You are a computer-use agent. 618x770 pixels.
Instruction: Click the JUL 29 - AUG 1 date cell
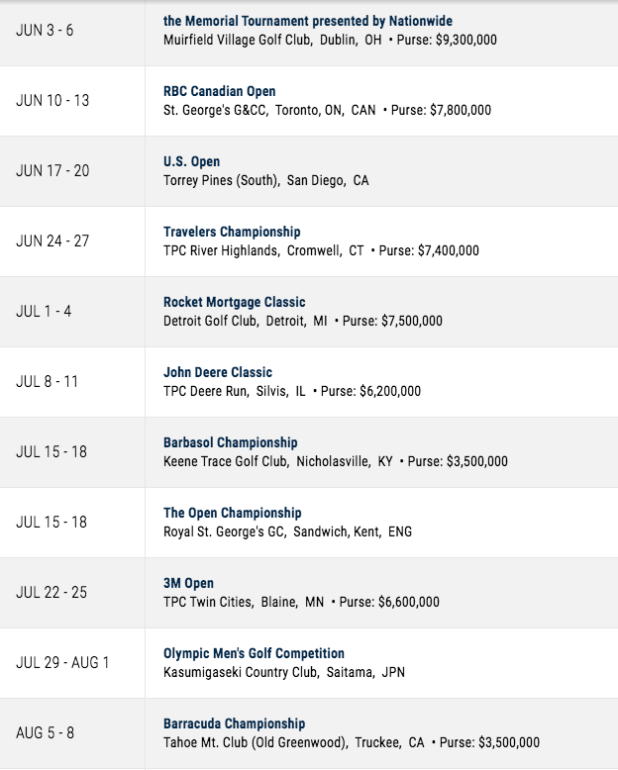(72, 662)
